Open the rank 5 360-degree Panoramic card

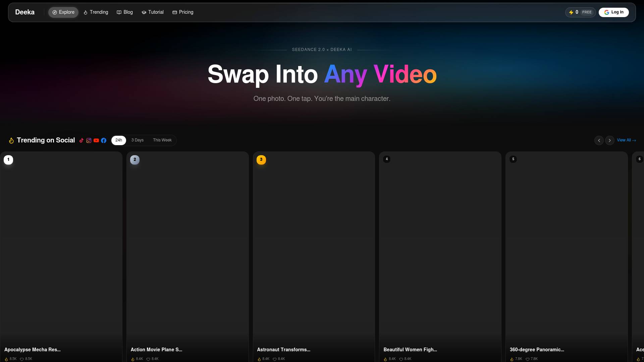567,257
